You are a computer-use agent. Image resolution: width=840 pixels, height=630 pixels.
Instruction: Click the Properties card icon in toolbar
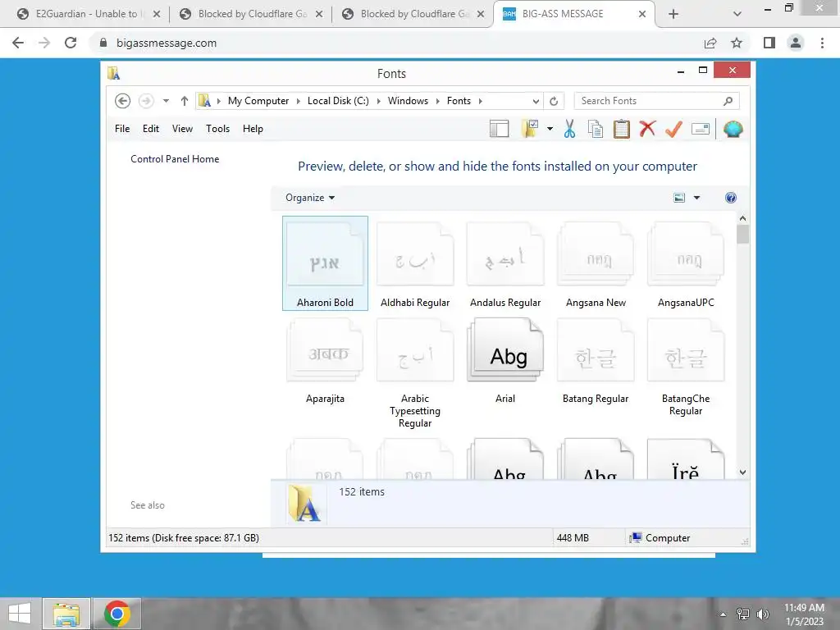point(701,129)
